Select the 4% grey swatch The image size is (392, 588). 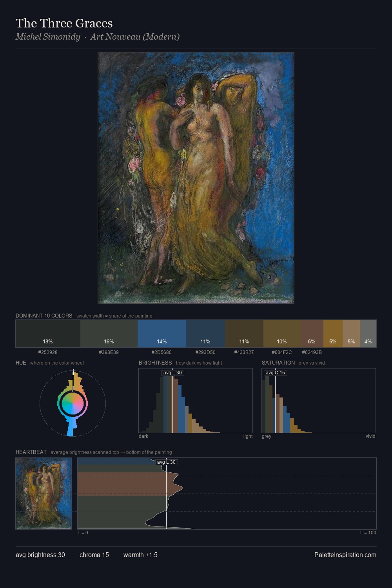coord(368,334)
